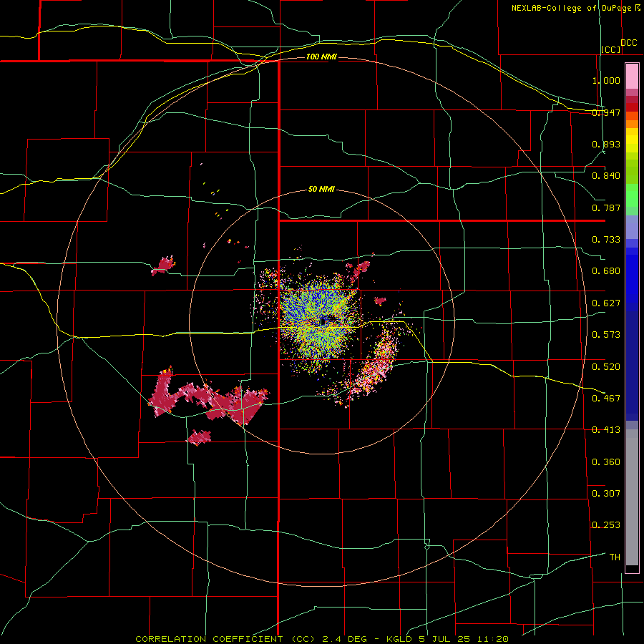Select the 1.000 color scale value
The image size is (644, 644).
606,80
